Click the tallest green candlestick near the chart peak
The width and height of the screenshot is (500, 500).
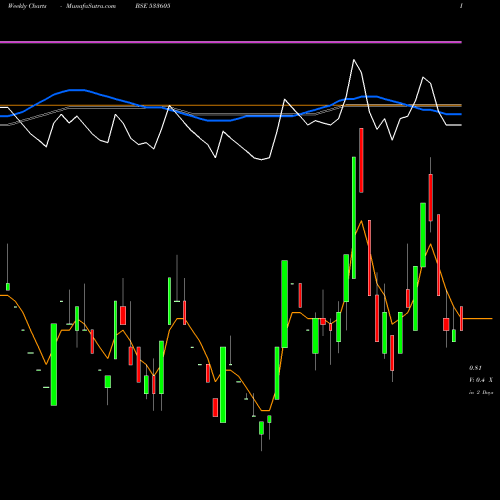tap(354, 218)
